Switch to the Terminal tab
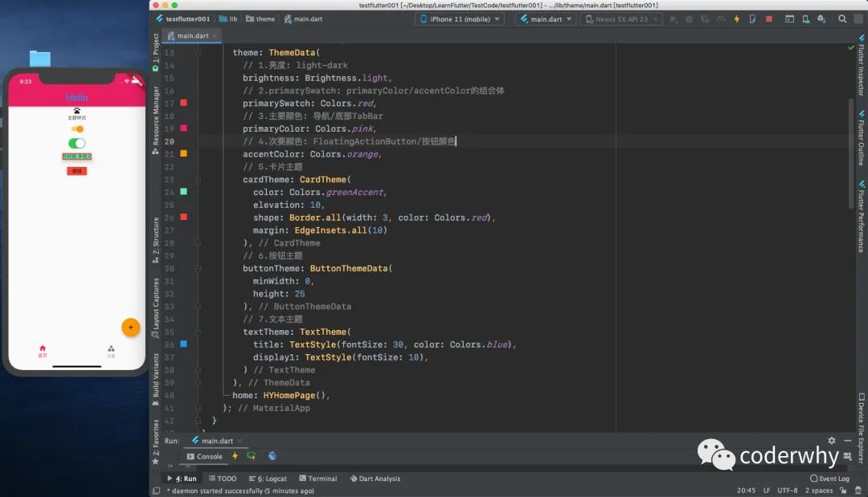Screen dimensions: 868x497 tap(319, 478)
